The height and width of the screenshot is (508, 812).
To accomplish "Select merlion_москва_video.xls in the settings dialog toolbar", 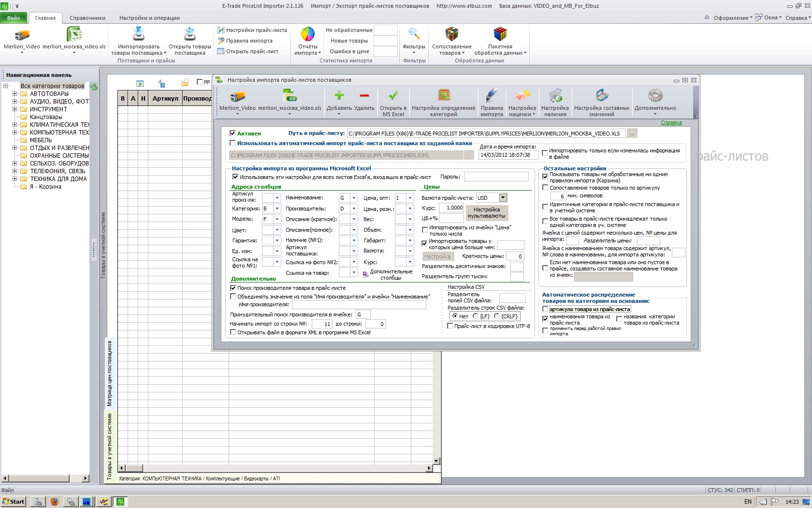I will coord(290,102).
